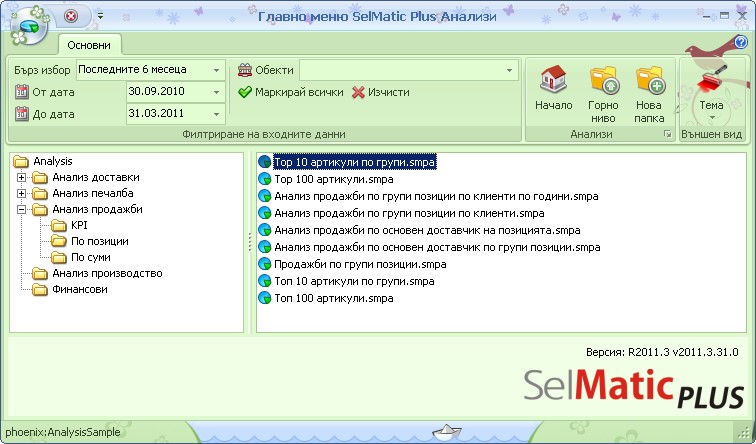Open the До дата date picker arrow

coord(216,115)
